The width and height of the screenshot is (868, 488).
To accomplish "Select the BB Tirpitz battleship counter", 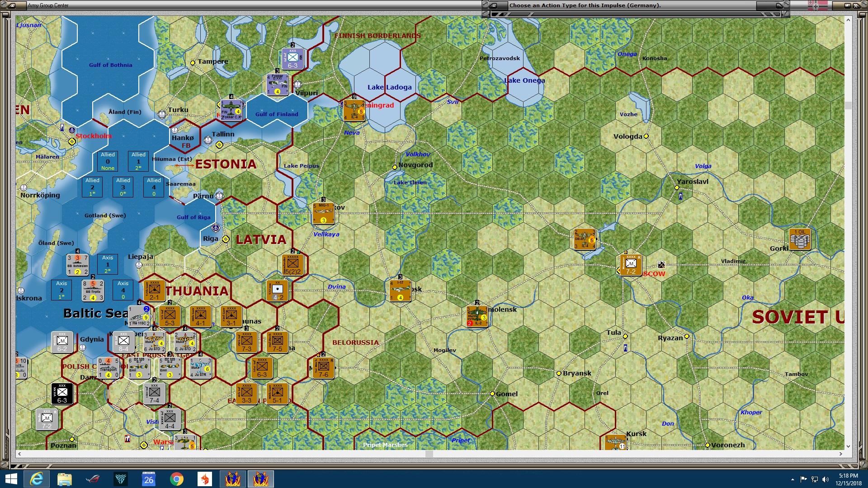I will (x=93, y=290).
